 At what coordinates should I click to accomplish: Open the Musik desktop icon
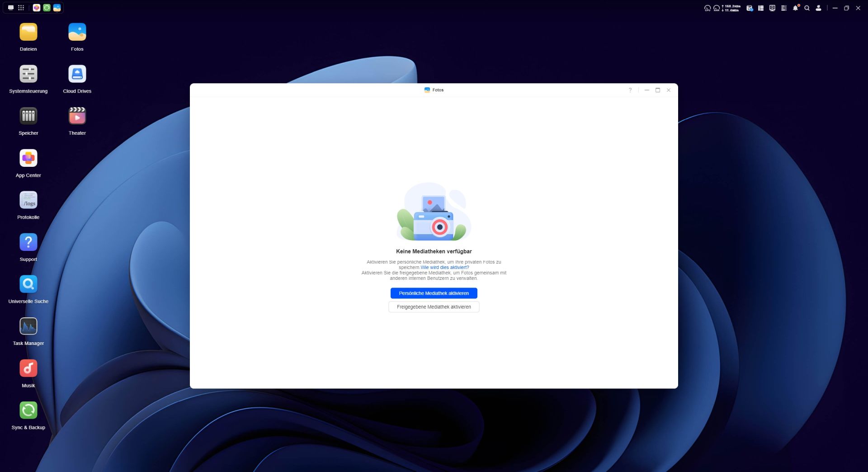coord(28,369)
